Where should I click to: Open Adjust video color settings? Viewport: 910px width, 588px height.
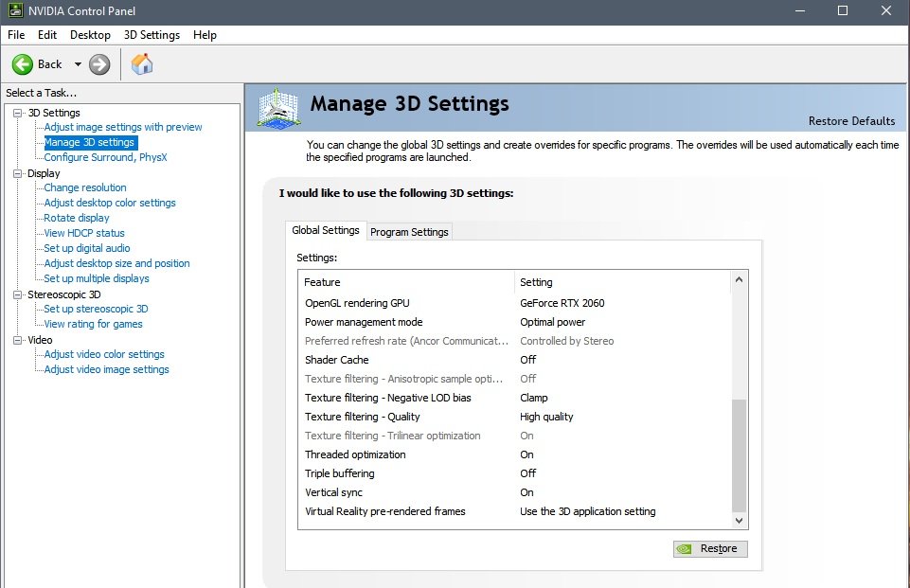[104, 354]
